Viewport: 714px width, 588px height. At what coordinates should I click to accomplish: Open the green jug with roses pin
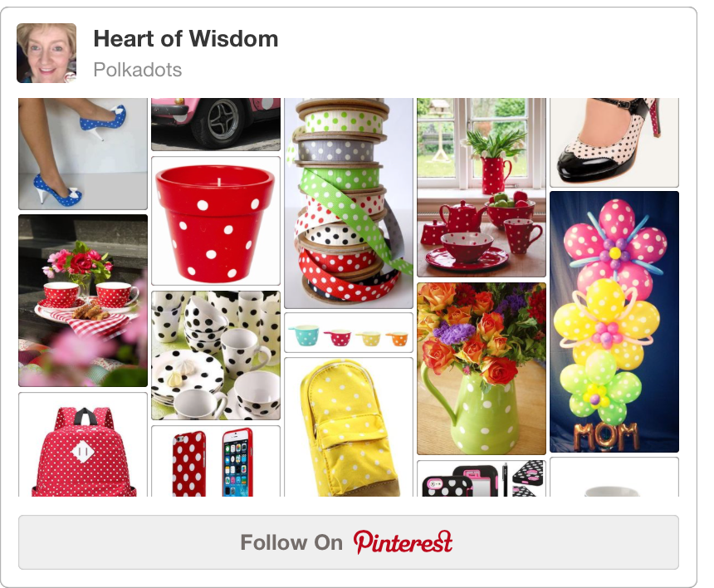[482, 369]
